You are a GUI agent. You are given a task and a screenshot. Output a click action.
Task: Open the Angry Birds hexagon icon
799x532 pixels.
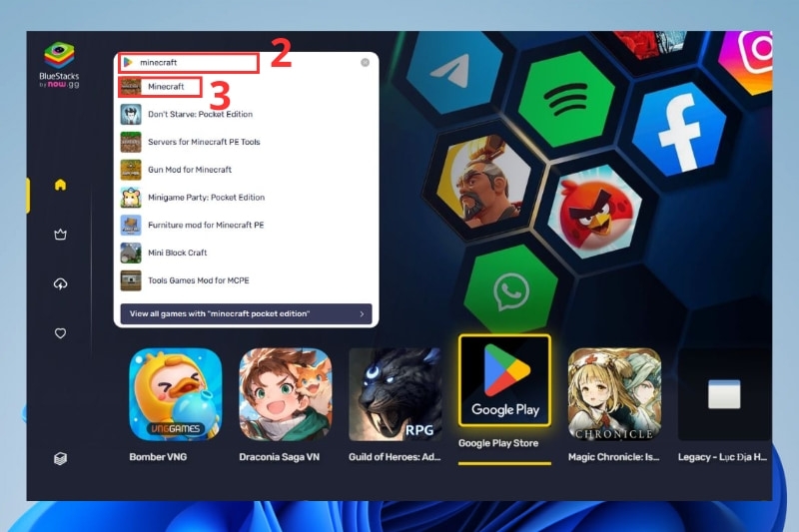coord(594,212)
